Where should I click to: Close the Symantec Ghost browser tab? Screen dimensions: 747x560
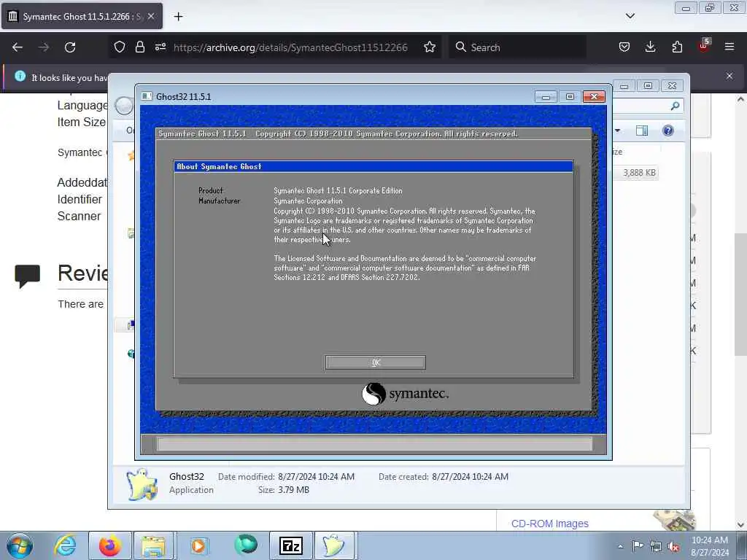tap(151, 16)
